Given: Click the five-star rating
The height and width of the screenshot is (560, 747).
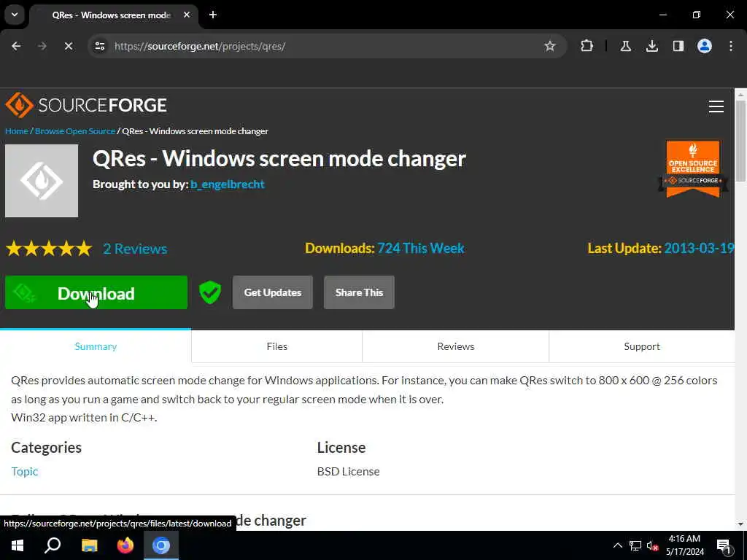Looking at the screenshot, I should tap(49, 249).
